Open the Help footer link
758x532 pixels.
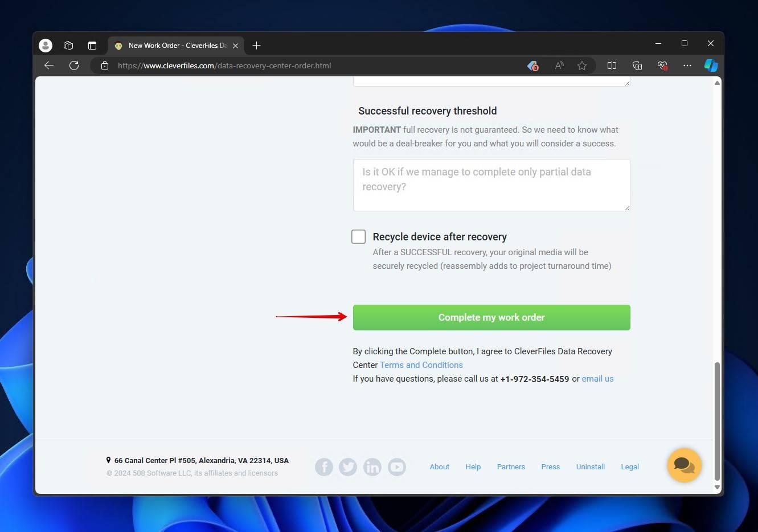coord(473,466)
